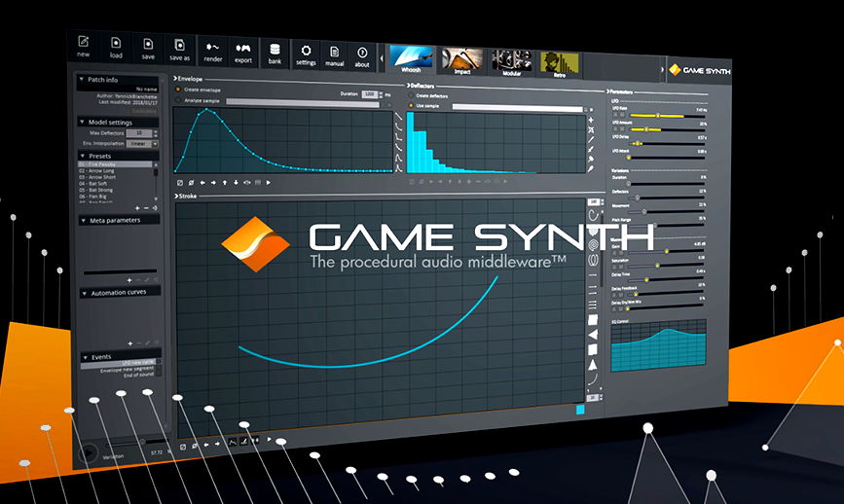
Task: Click the new patch icon
Action: [x=84, y=42]
